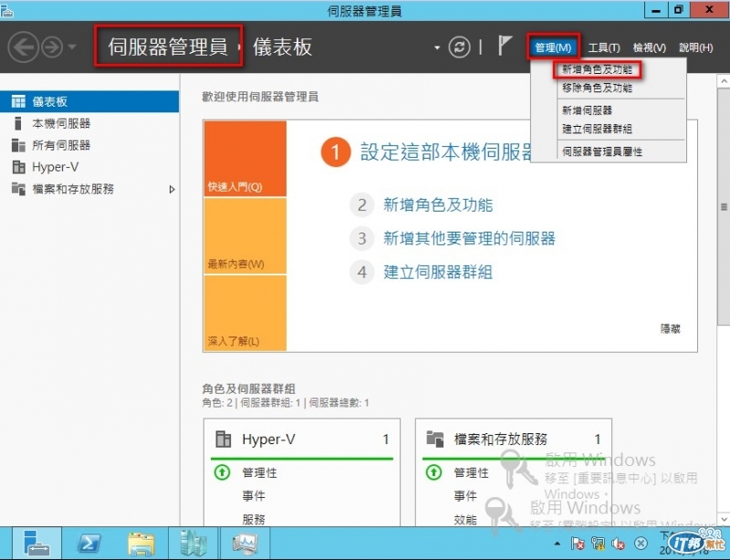Open the 檢視(V) menu
This screenshot has height=560, width=730.
649,47
